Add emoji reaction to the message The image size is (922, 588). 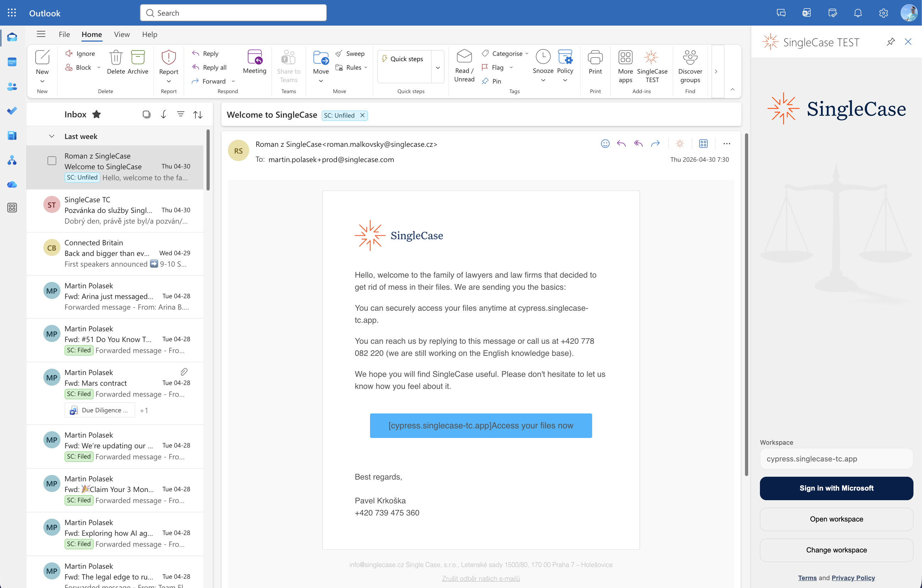[x=605, y=144]
